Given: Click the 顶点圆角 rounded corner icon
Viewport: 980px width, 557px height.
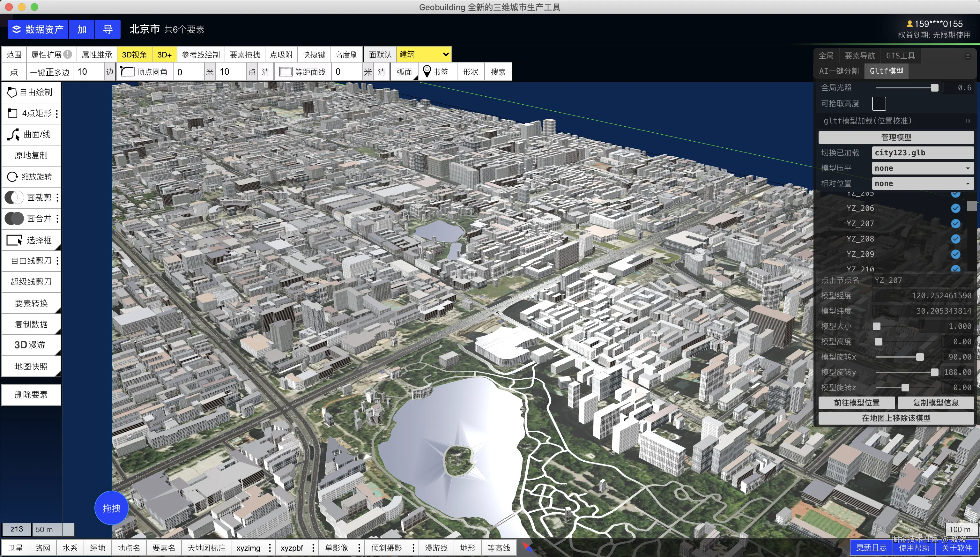Looking at the screenshot, I should (127, 71).
